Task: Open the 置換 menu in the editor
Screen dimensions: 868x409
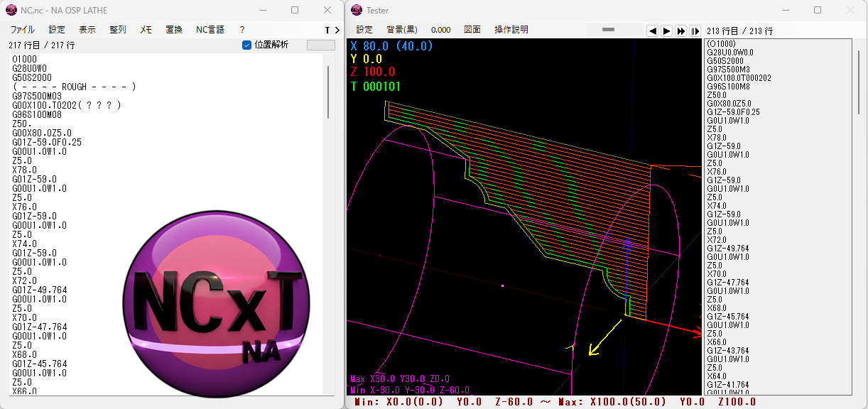Action: [174, 30]
